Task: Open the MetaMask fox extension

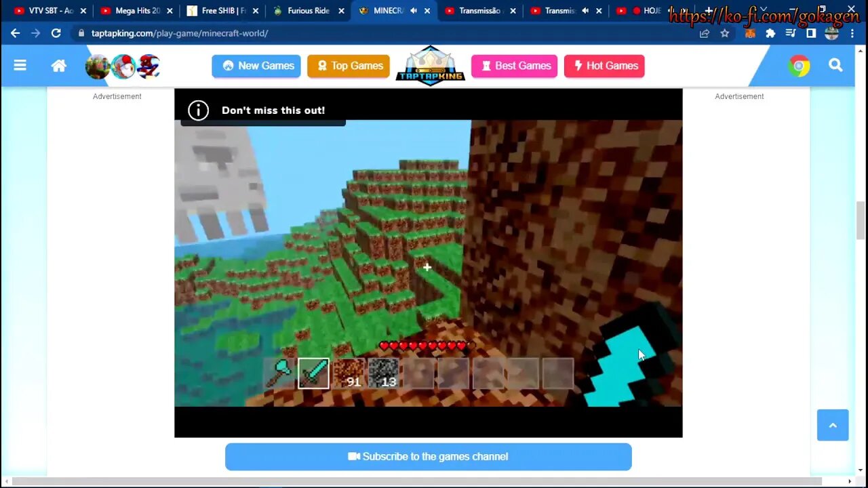Action: pos(750,33)
